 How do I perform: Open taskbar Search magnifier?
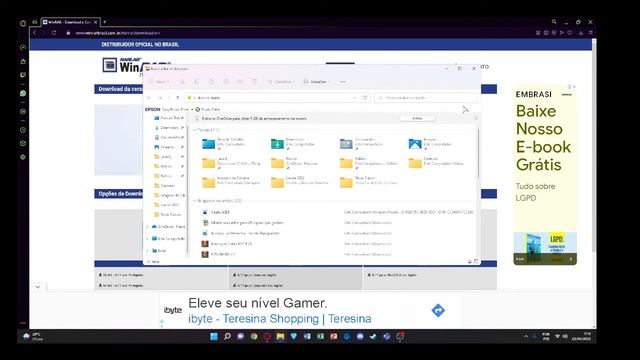227,337
